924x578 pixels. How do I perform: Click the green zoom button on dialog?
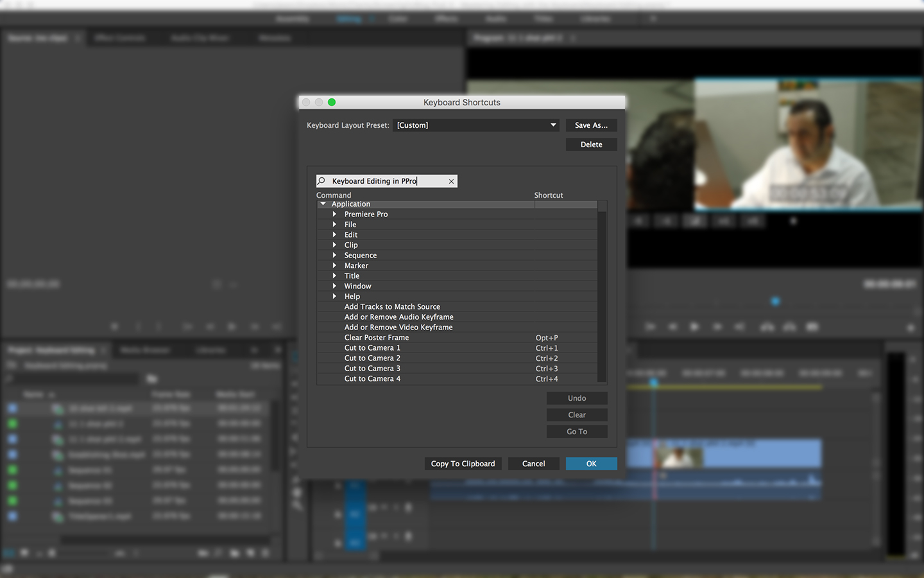(x=332, y=102)
